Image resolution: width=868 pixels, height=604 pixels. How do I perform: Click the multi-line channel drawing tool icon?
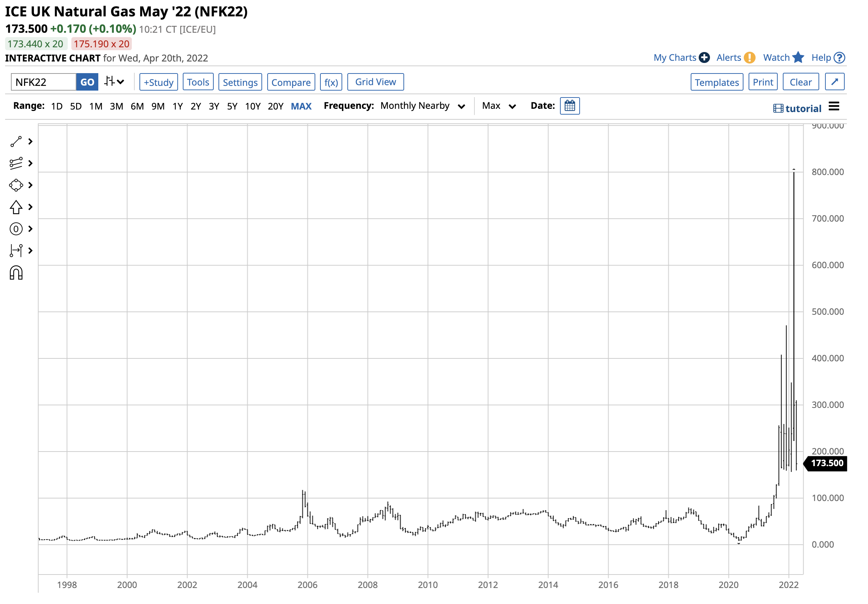(x=16, y=163)
